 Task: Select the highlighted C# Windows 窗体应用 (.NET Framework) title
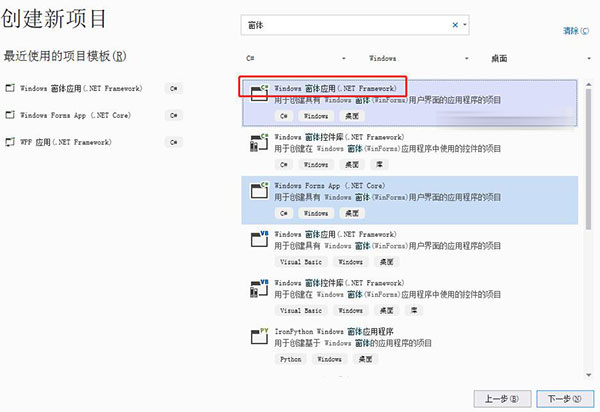(x=336, y=88)
